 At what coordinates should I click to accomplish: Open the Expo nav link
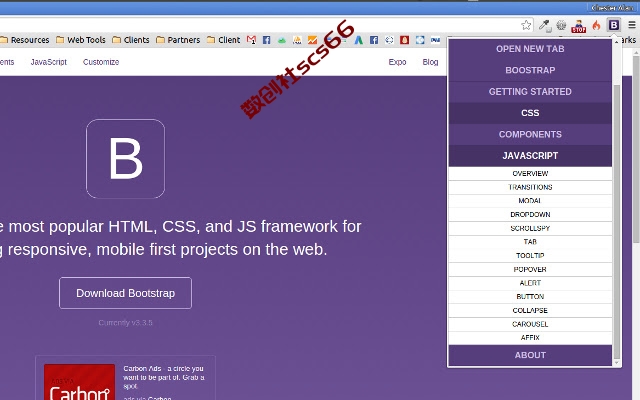[397, 62]
